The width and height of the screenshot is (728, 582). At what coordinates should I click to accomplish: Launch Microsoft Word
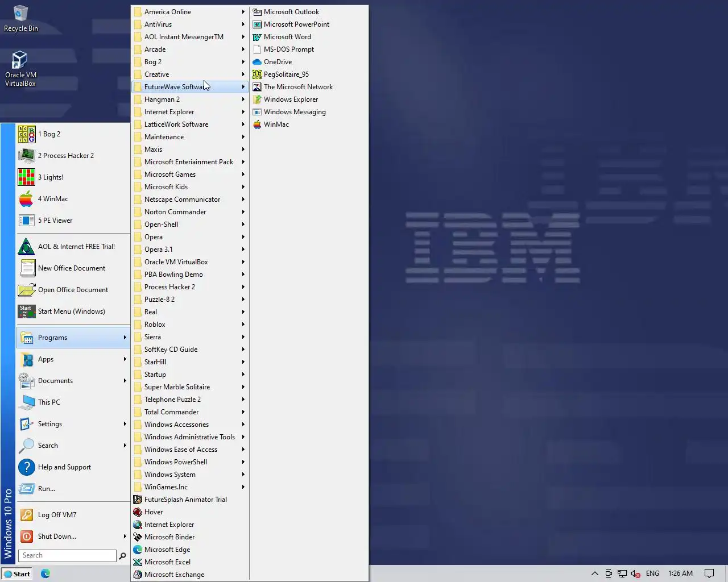[309, 37]
